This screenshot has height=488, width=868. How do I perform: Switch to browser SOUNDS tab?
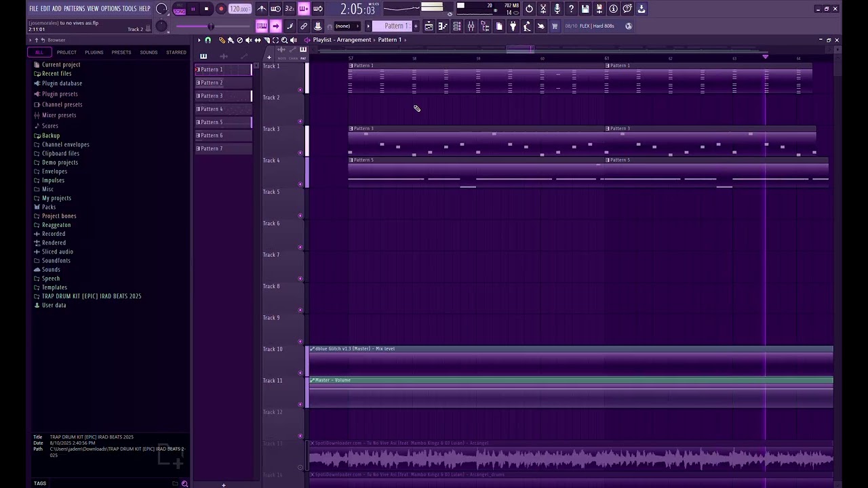point(149,52)
